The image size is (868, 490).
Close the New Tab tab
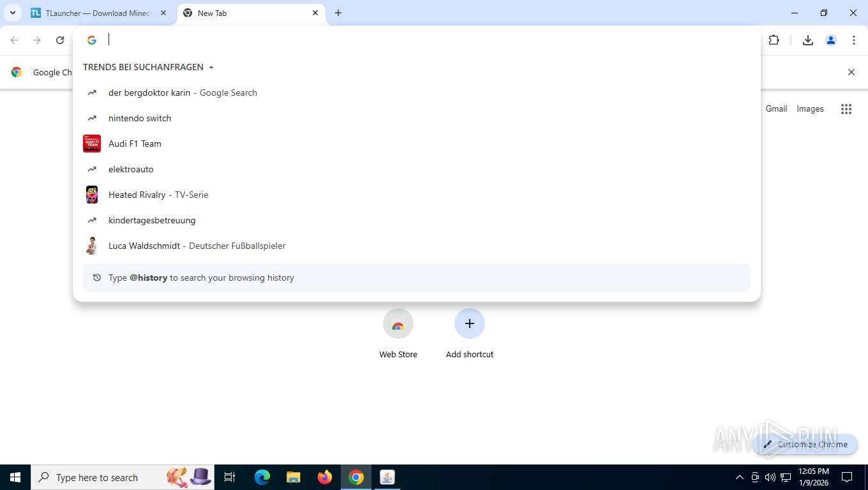point(315,13)
